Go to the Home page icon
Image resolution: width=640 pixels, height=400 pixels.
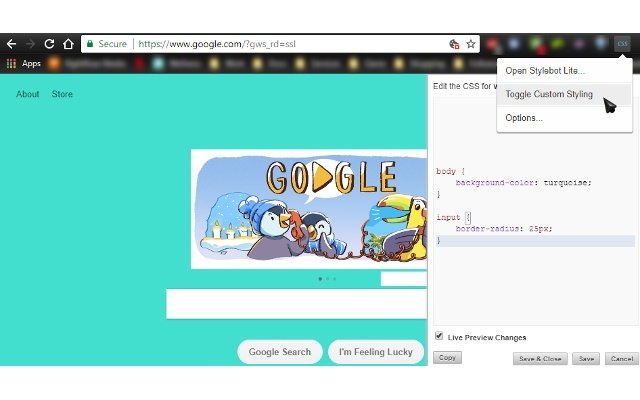click(68, 44)
